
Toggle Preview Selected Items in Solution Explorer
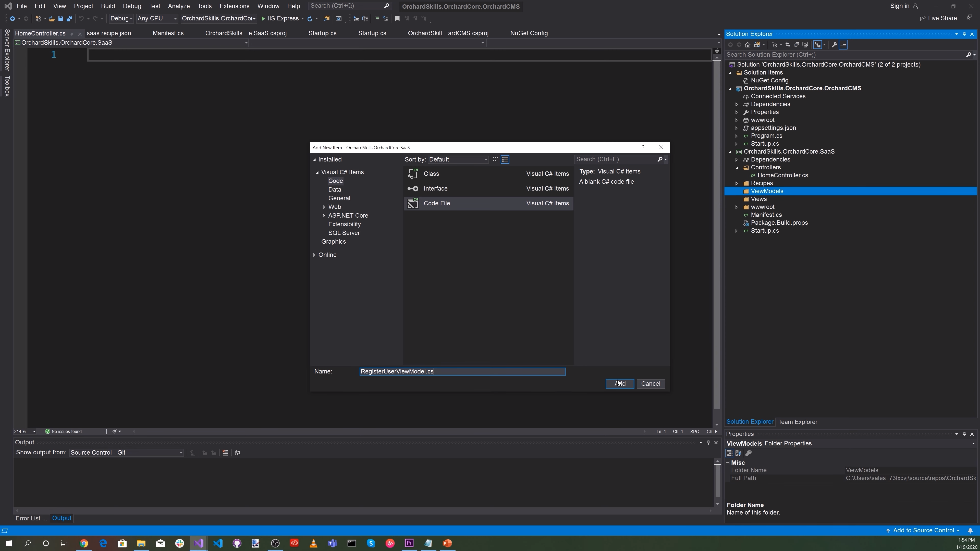coord(843,44)
